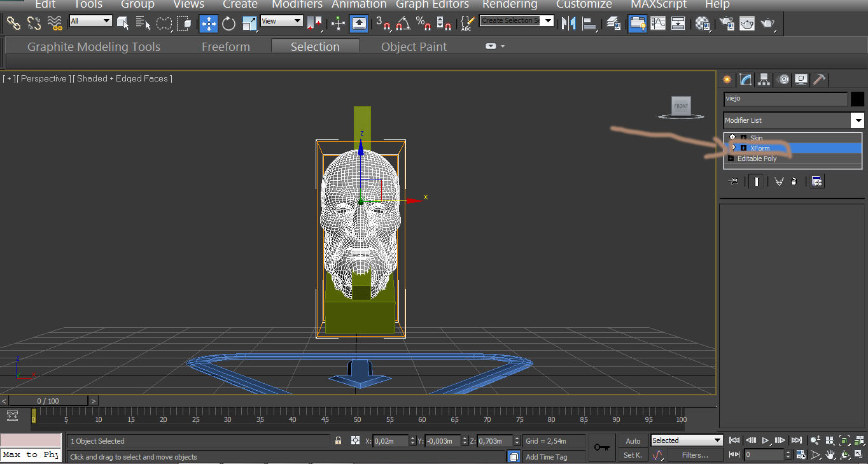
Task: Click the black object color swatch
Action: (857, 99)
